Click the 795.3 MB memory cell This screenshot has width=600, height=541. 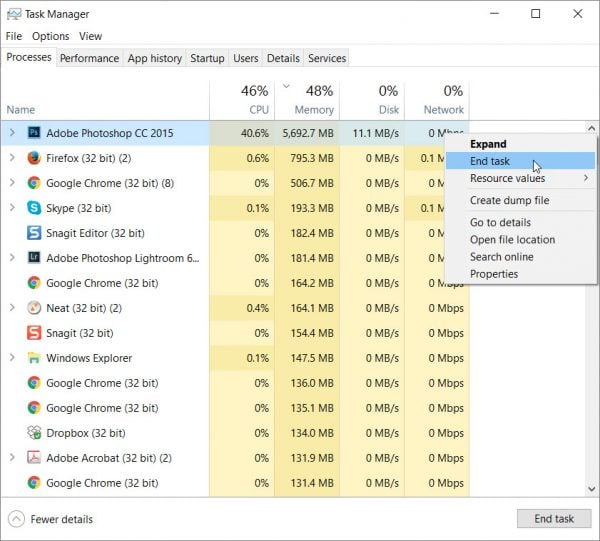coord(307,158)
